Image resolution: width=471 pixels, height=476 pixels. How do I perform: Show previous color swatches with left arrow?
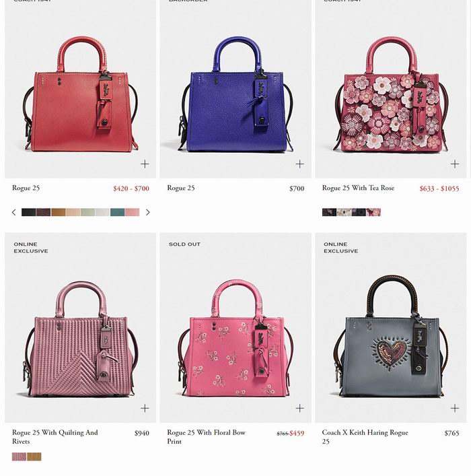pyautogui.click(x=14, y=212)
